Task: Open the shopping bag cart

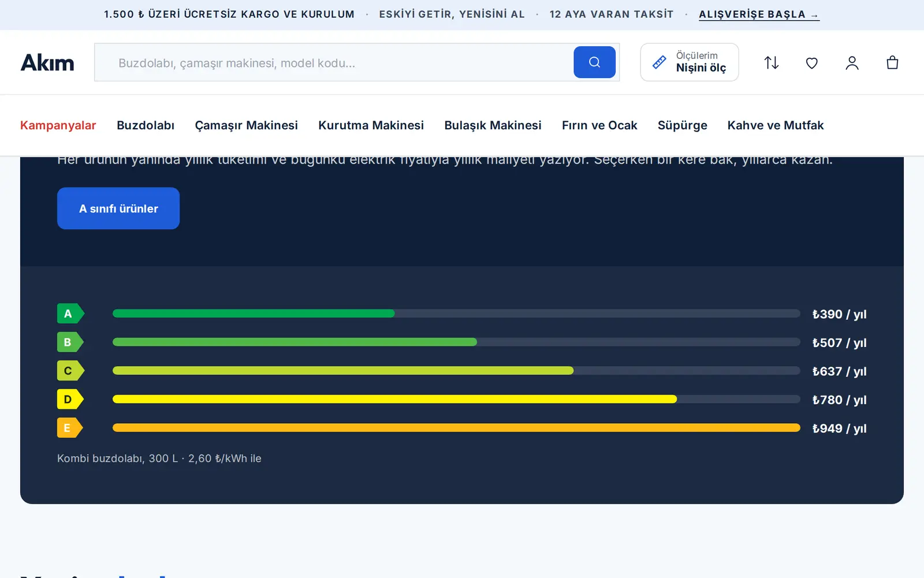Action: (x=892, y=62)
